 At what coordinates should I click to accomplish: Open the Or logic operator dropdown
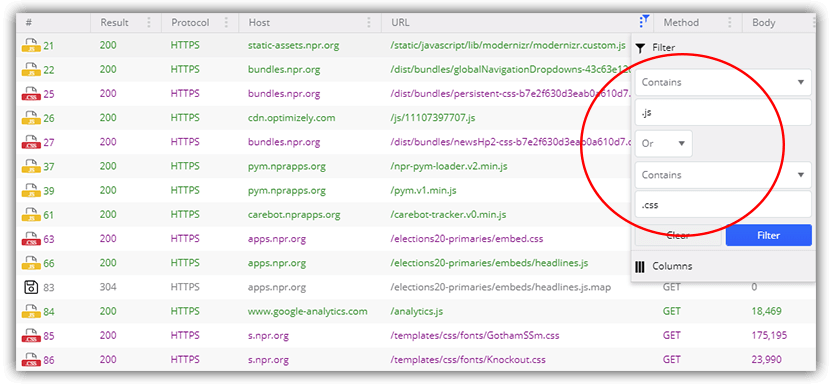click(x=664, y=144)
